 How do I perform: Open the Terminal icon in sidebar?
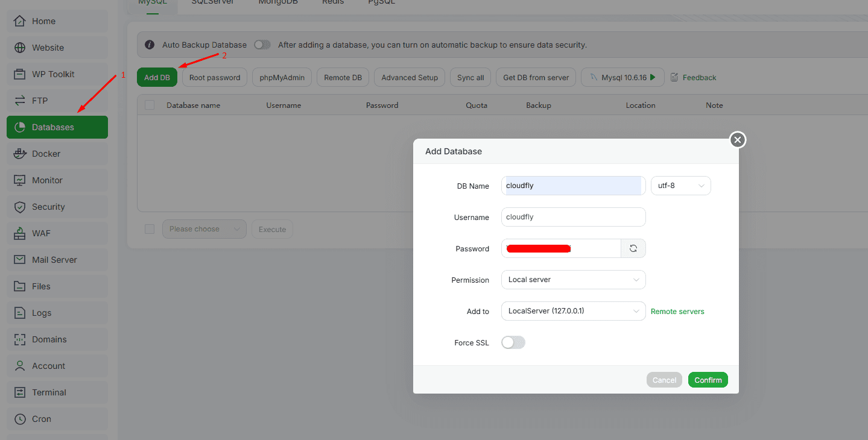click(20, 392)
